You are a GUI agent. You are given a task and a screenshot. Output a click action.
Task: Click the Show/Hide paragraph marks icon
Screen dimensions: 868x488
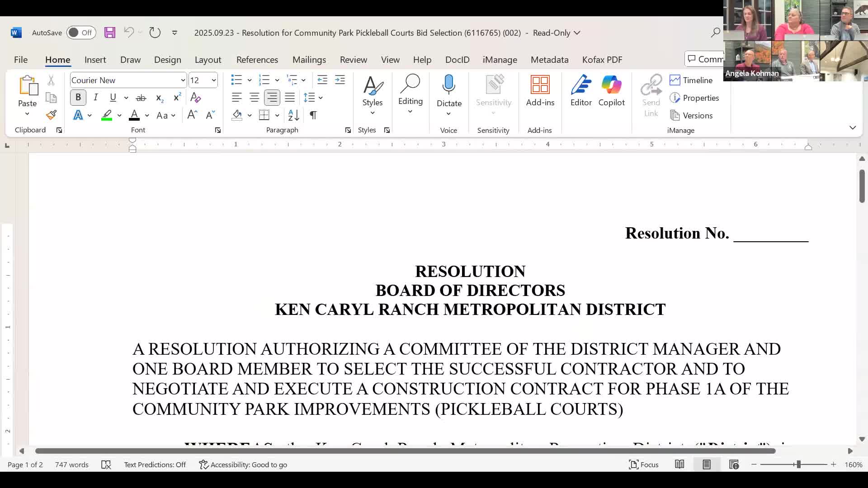coord(313,115)
